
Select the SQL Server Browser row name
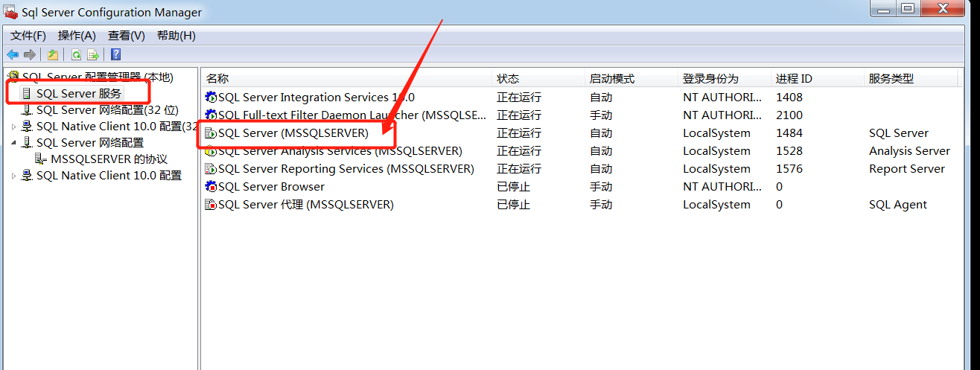pos(272,187)
